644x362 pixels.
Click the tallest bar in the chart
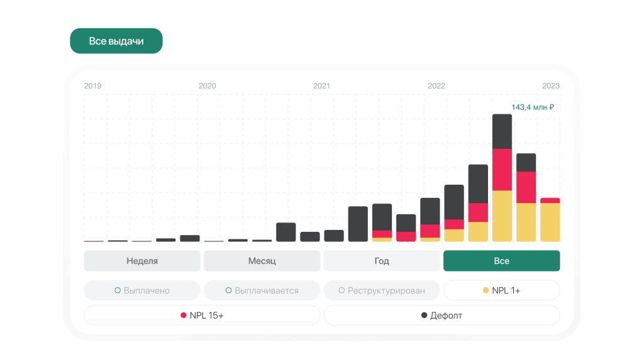(x=502, y=178)
